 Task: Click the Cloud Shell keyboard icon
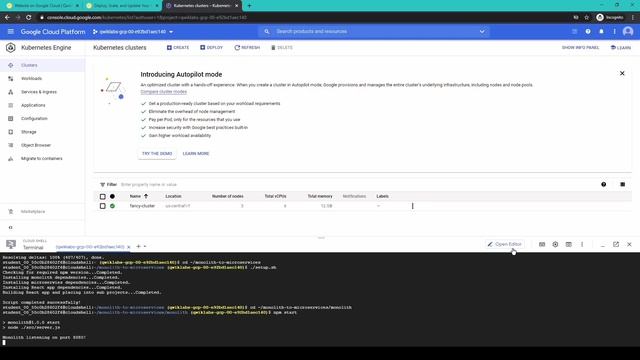(542, 244)
